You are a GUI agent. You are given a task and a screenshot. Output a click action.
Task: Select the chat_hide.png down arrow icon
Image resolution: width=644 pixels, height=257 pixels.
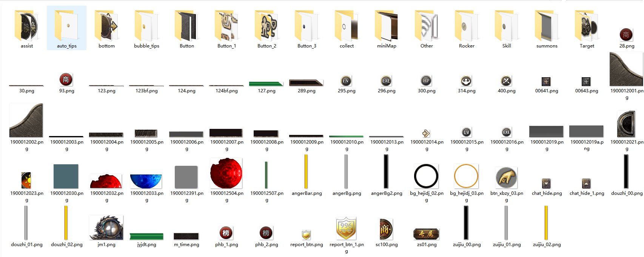point(546,184)
